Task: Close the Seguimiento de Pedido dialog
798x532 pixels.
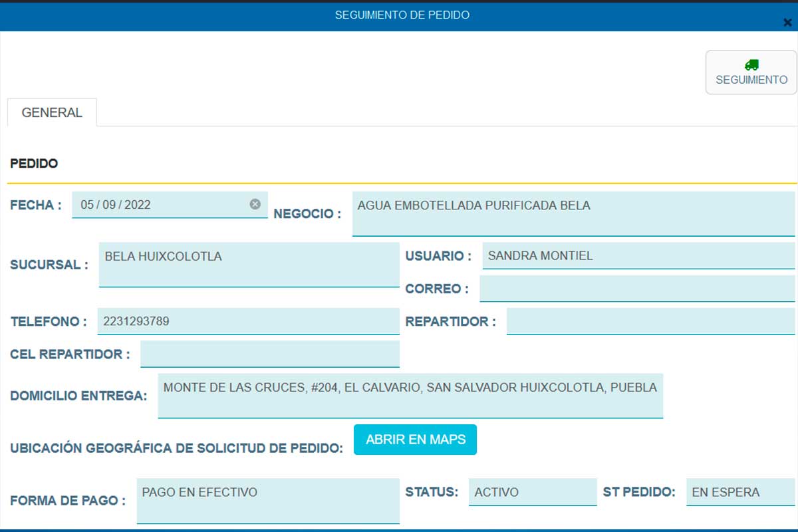Action: 788,22
